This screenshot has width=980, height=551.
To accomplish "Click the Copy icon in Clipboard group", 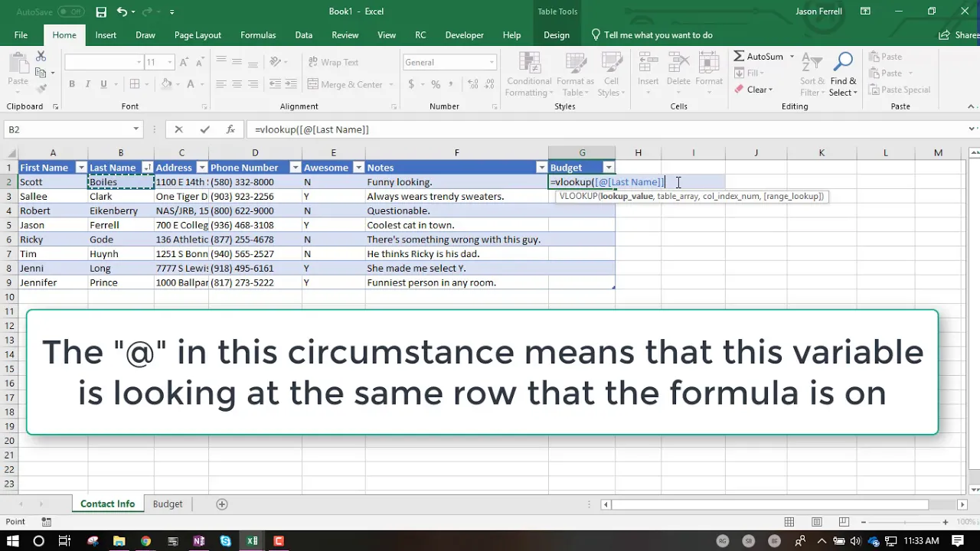I will (41, 73).
